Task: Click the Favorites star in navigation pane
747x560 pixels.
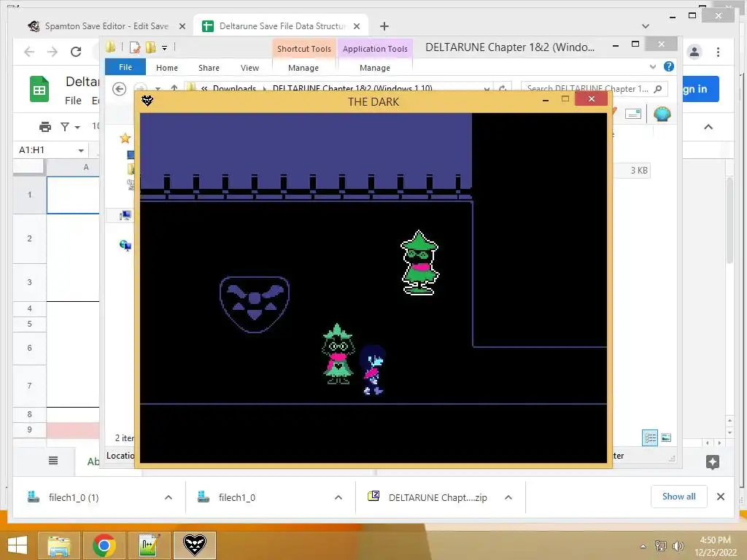Action: coord(125,138)
